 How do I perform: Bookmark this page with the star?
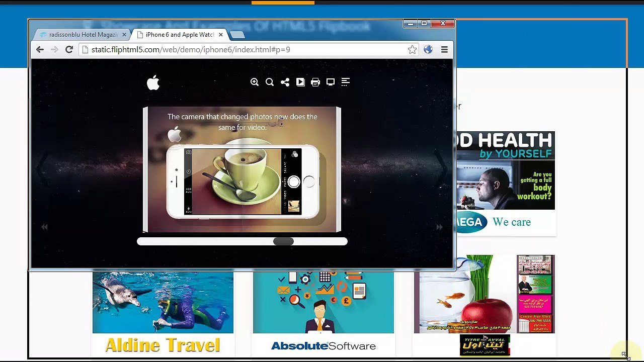(412, 49)
